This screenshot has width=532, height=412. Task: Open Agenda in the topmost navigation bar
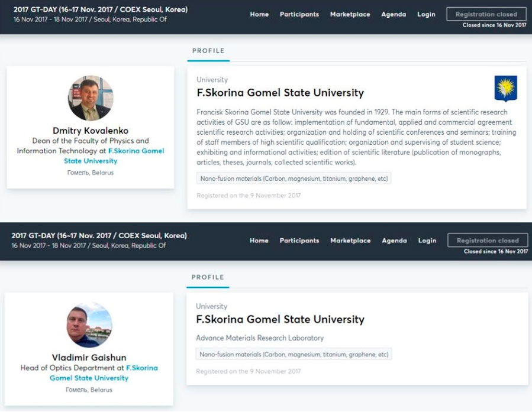coord(394,14)
